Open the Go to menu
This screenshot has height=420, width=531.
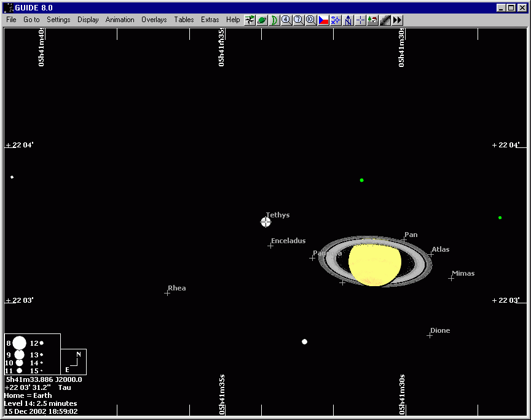31,20
